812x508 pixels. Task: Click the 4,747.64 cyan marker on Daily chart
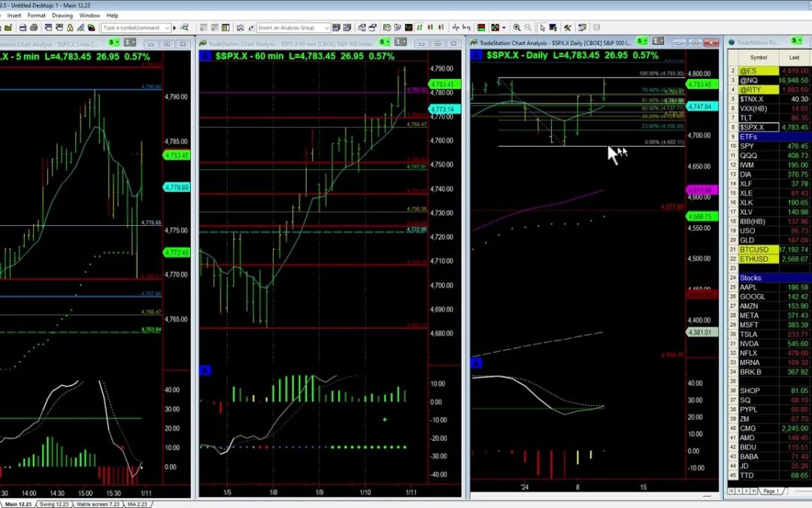coord(701,106)
